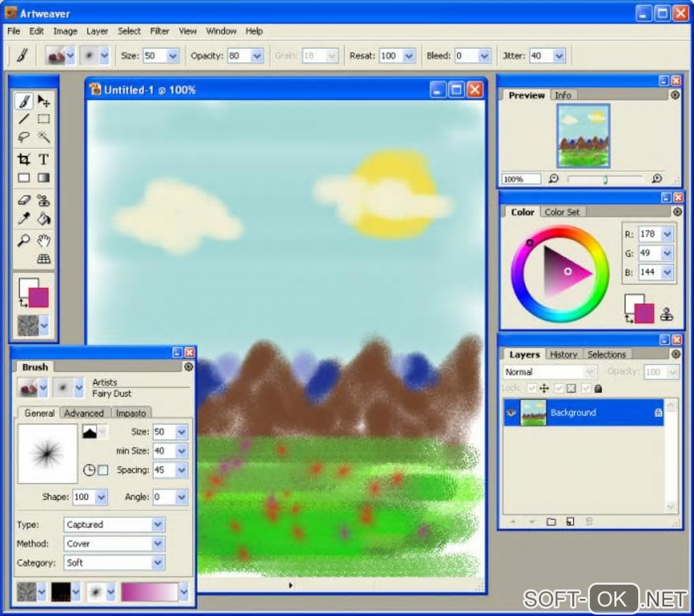The height and width of the screenshot is (616, 694).
Task: Zoom in in Preview panel
Action: click(657, 179)
